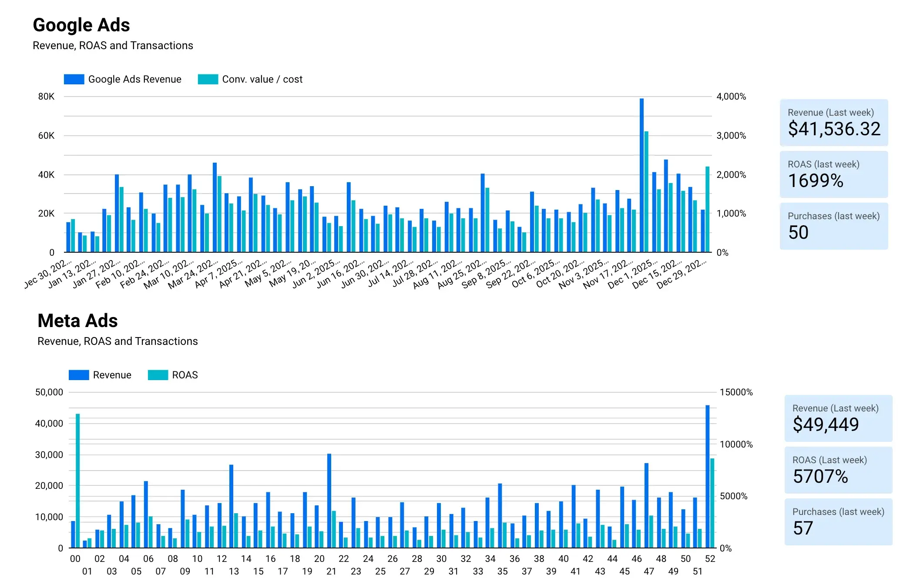Open the Meta Ads Revenue $49,449 card
The image size is (920, 588).
coord(838,418)
